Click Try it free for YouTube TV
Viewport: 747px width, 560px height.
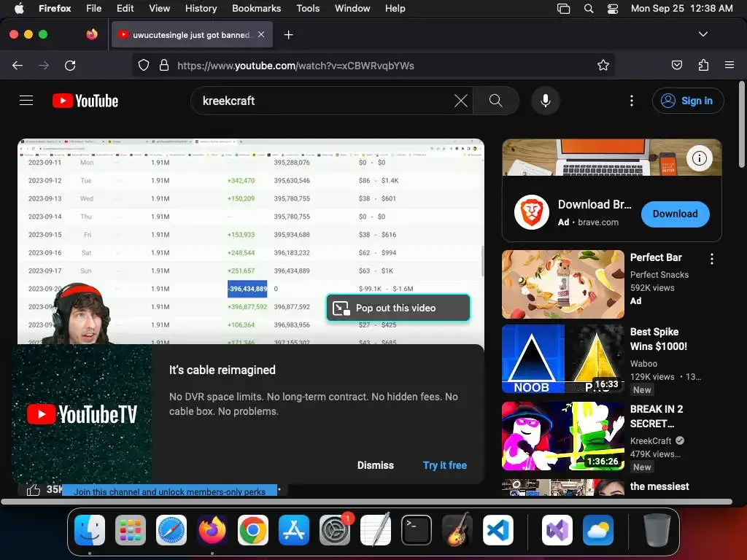click(x=445, y=465)
